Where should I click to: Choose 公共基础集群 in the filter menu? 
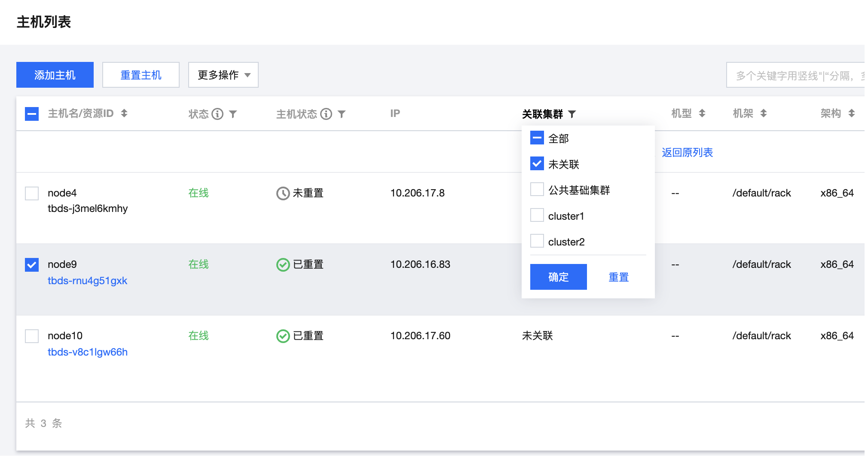[537, 190]
